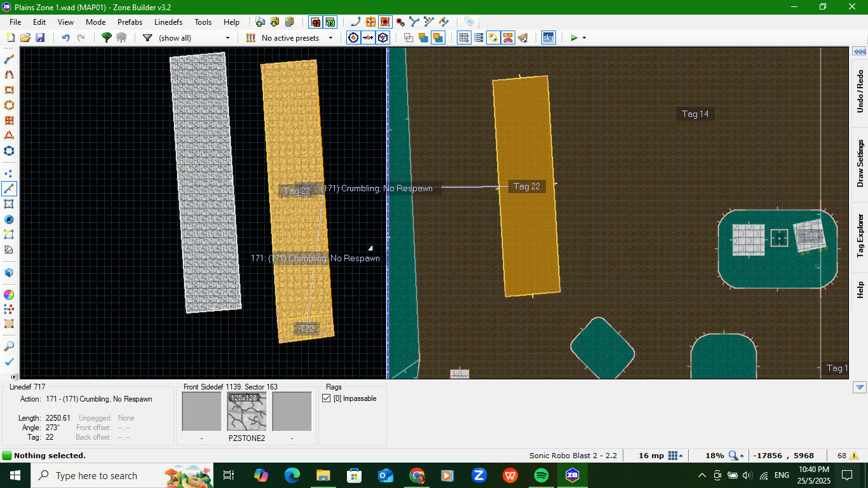Image resolution: width=868 pixels, height=488 pixels.
Task: Open Microsoft Edge from the taskbar
Action: [x=292, y=475]
